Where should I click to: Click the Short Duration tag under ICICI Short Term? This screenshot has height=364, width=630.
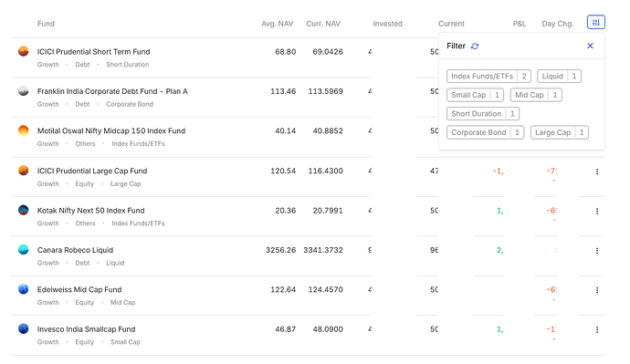pyautogui.click(x=127, y=65)
